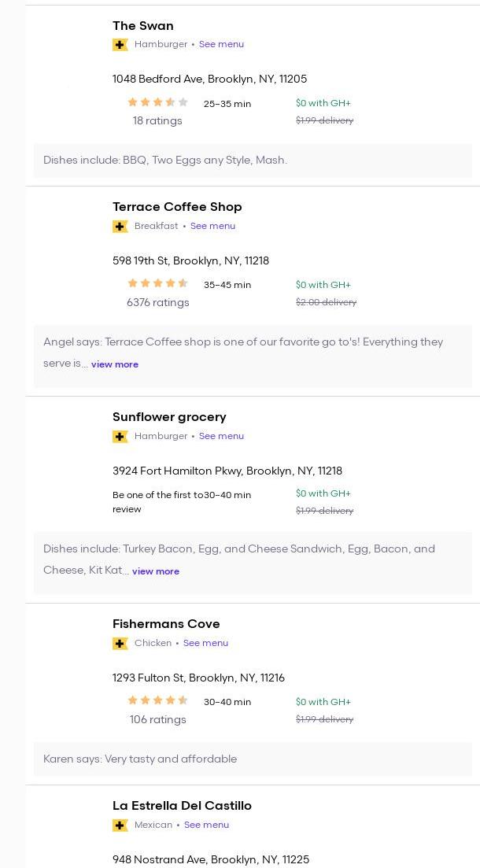Image resolution: width=480 pixels, height=868 pixels.
Task: Open See menu for Fishermans Cove
Action: click(205, 644)
